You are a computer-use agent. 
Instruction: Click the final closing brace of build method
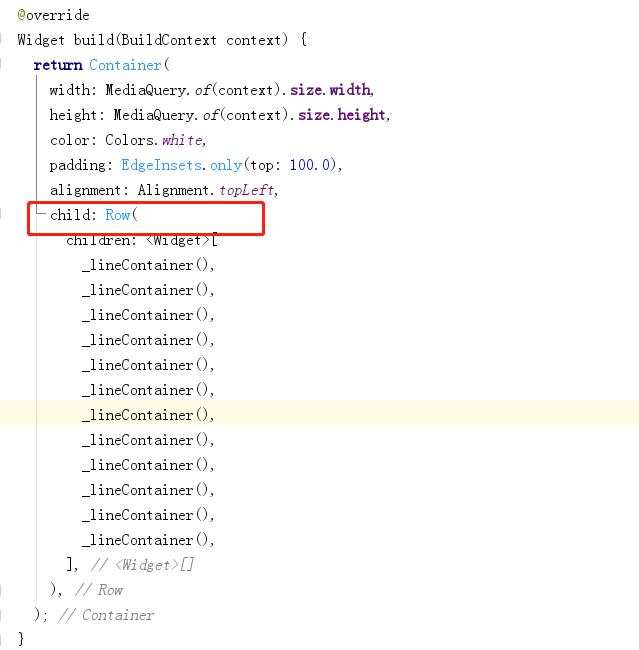[x=21, y=639]
